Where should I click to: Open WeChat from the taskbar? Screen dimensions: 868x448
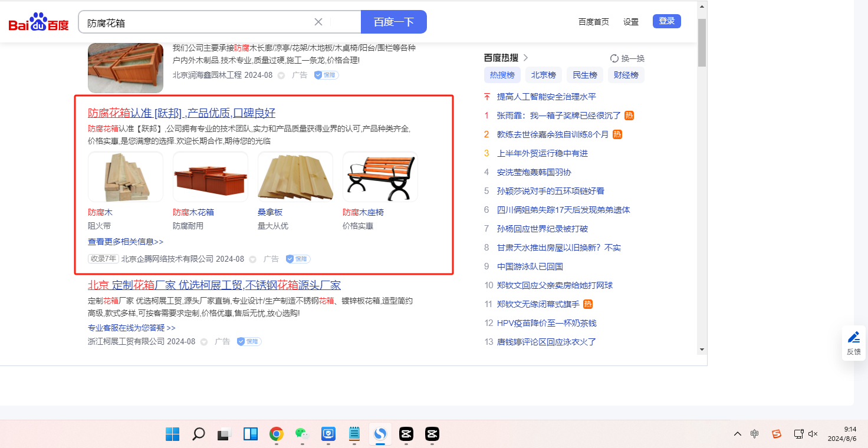click(302, 434)
